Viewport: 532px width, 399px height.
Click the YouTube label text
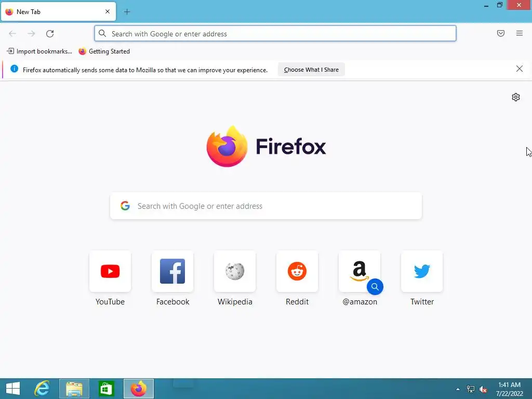tap(110, 302)
